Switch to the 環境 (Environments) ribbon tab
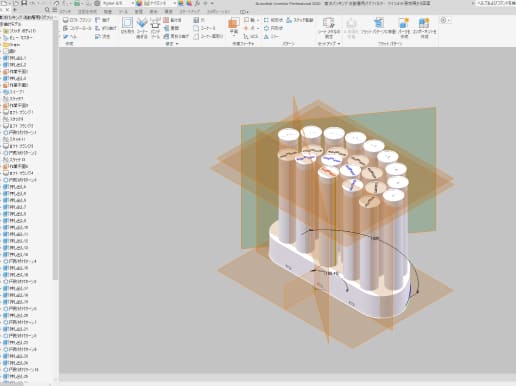 click(168, 12)
